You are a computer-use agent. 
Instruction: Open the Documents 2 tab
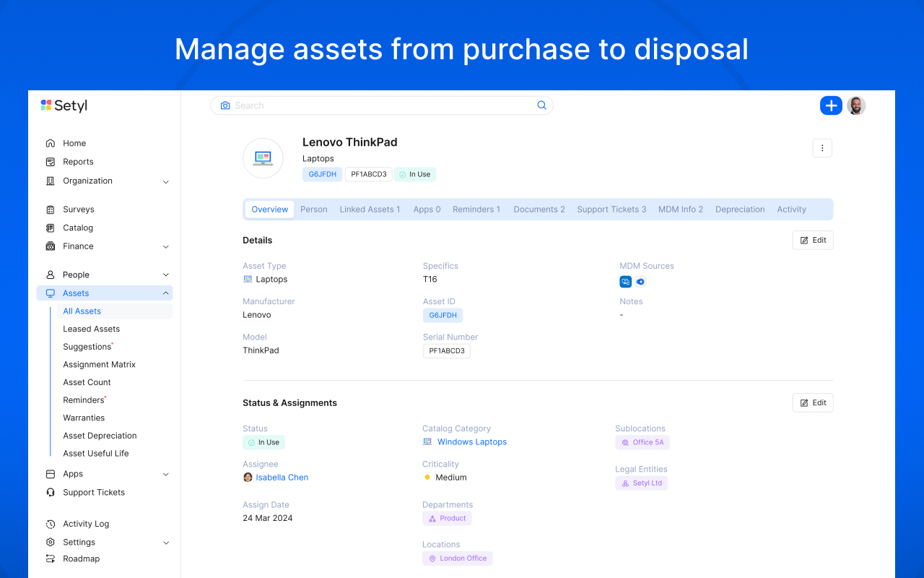(x=539, y=210)
